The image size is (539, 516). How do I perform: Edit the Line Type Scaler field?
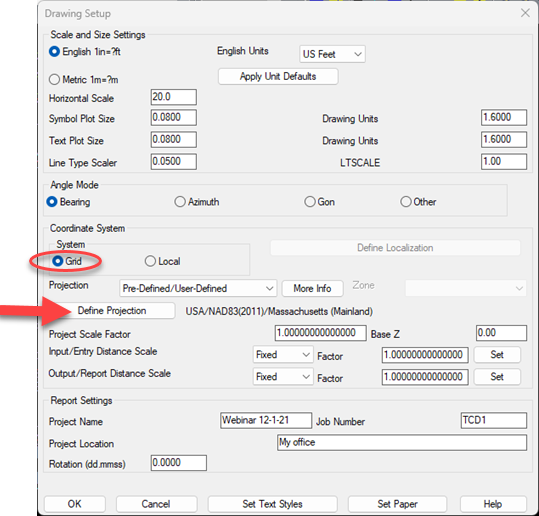[x=174, y=162]
